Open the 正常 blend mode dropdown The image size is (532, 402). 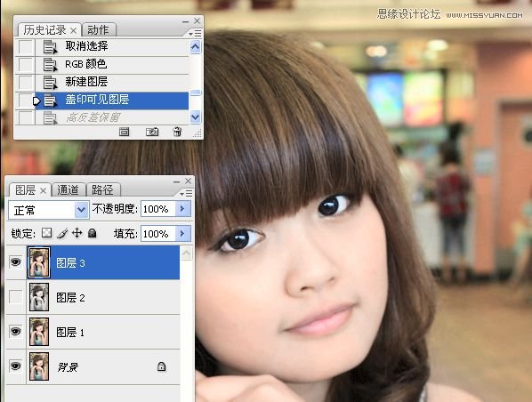pos(81,210)
